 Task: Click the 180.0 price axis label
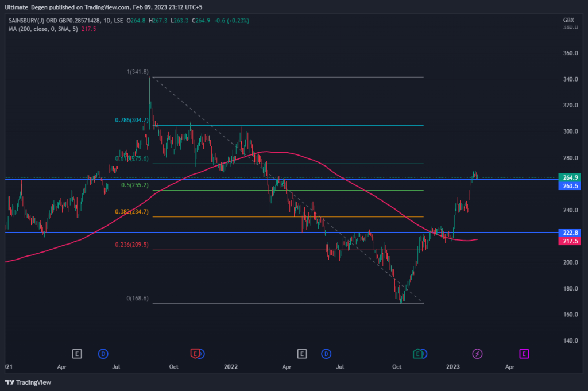[x=570, y=288]
